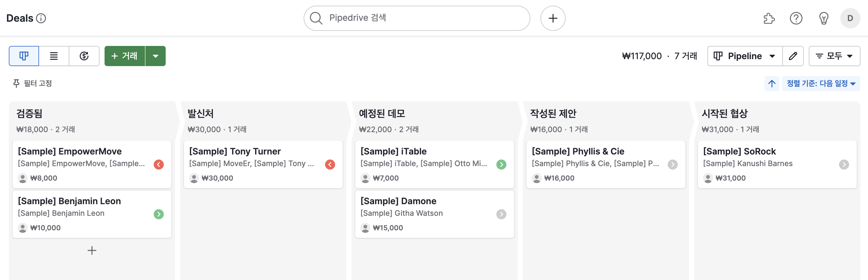
Task: Click the red status arrow on EmpowerMove card
Action: pos(158,165)
